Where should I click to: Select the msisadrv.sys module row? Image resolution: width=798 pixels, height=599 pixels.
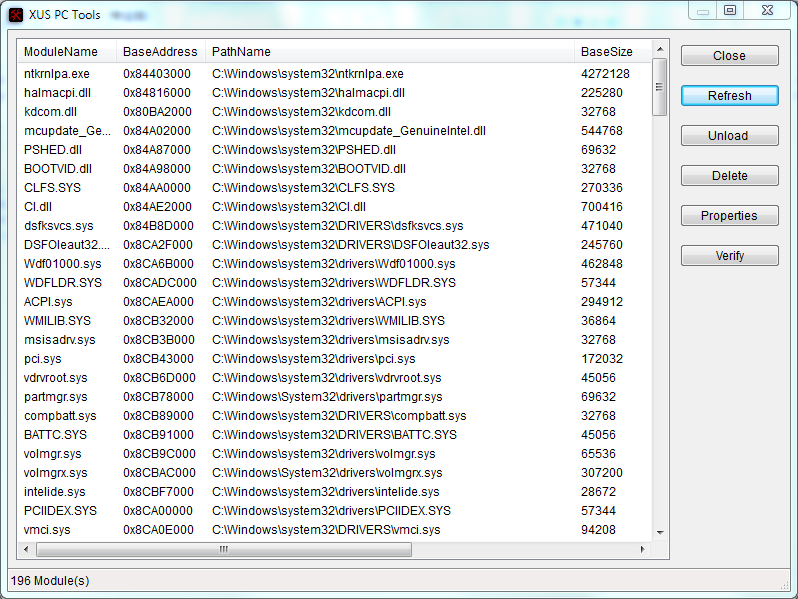(x=334, y=340)
